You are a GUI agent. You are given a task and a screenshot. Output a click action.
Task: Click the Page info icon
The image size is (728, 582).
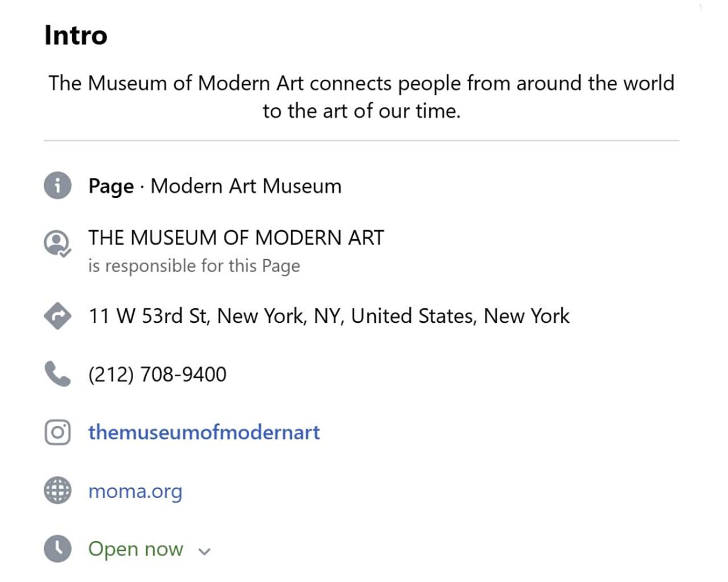point(57,186)
